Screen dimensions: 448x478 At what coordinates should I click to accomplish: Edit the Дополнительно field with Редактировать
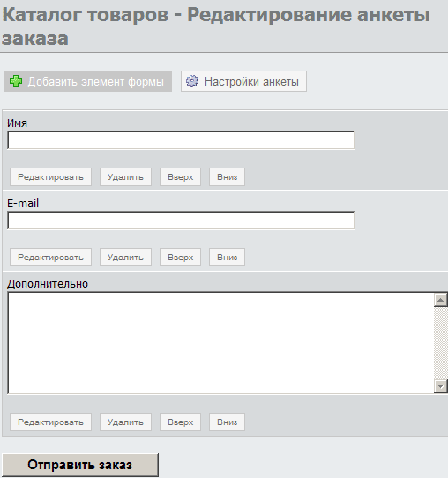(50, 422)
